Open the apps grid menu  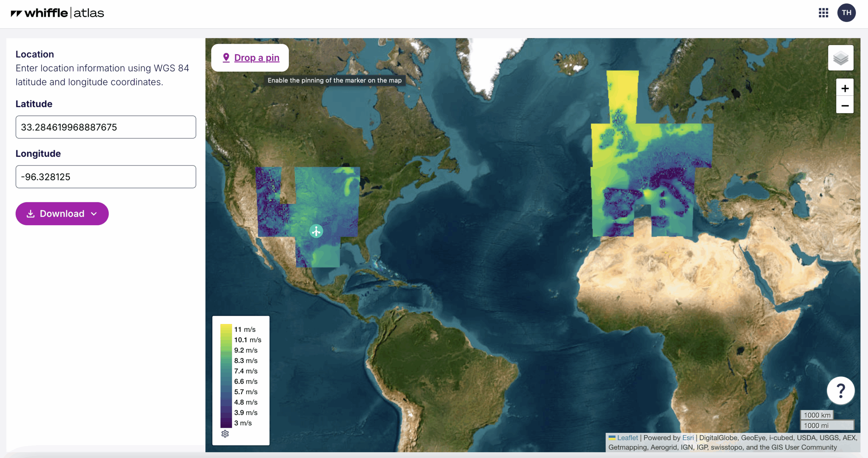click(823, 13)
